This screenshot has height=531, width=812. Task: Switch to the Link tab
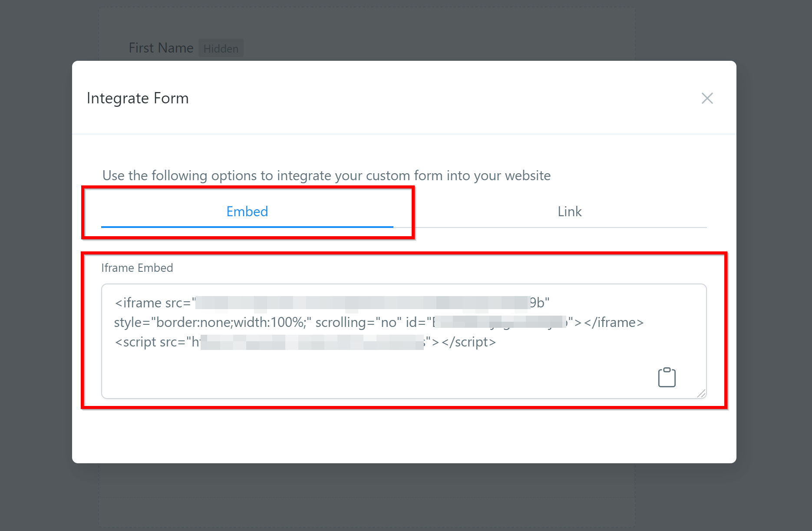click(x=569, y=211)
